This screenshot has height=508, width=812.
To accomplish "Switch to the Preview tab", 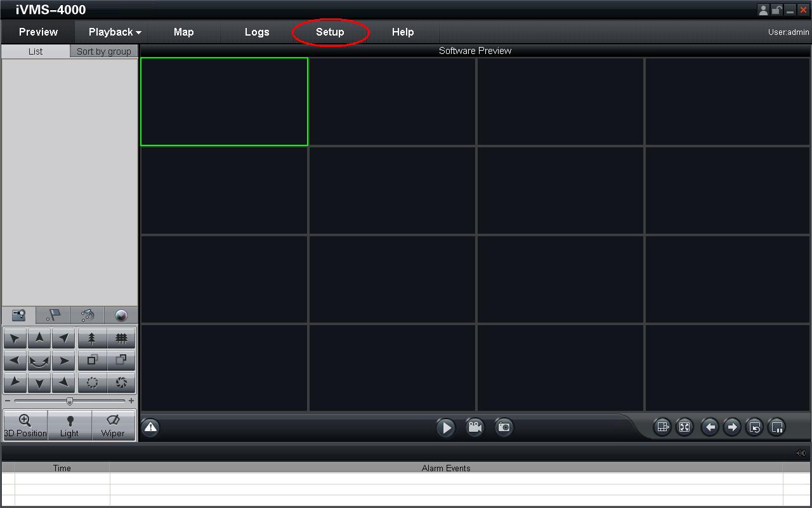I will (x=38, y=32).
